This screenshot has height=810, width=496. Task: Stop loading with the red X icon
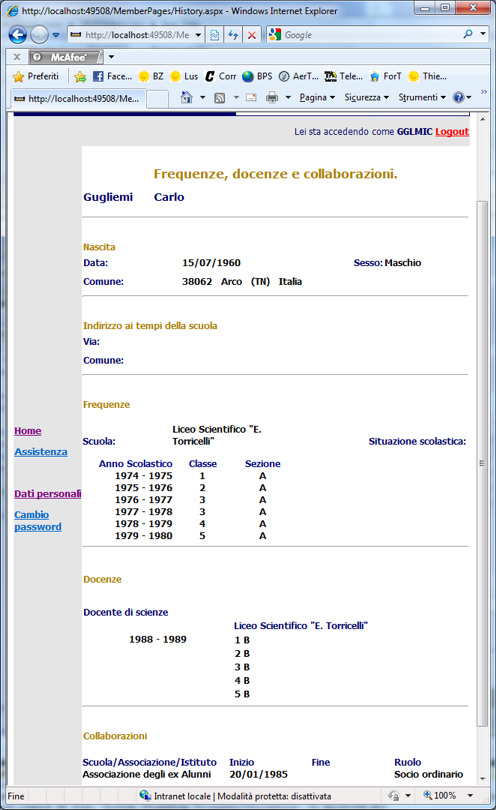(x=252, y=35)
